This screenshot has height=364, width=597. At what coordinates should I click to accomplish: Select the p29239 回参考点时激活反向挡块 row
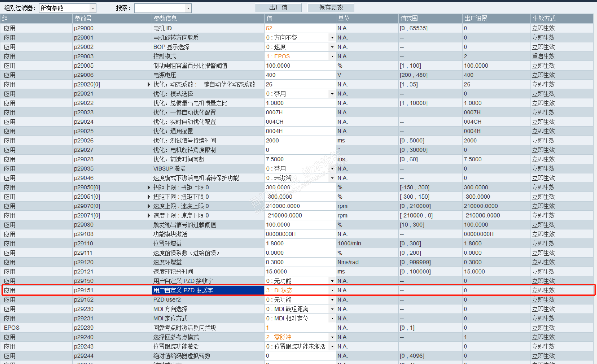coord(185,328)
